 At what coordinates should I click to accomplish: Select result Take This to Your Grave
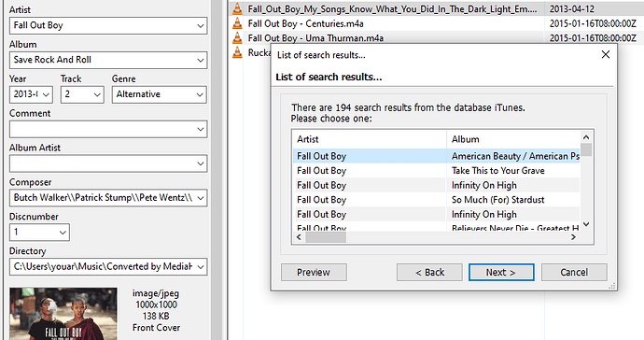[436, 171]
